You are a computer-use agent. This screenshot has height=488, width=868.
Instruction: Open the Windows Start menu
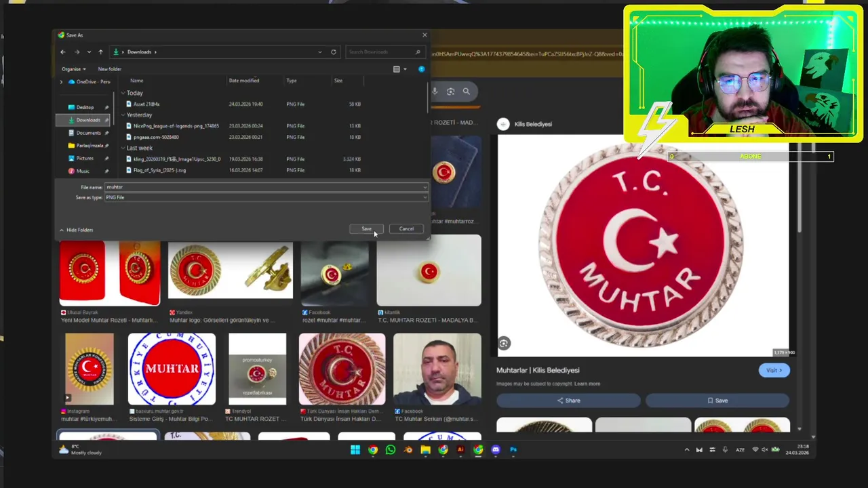[x=355, y=449]
